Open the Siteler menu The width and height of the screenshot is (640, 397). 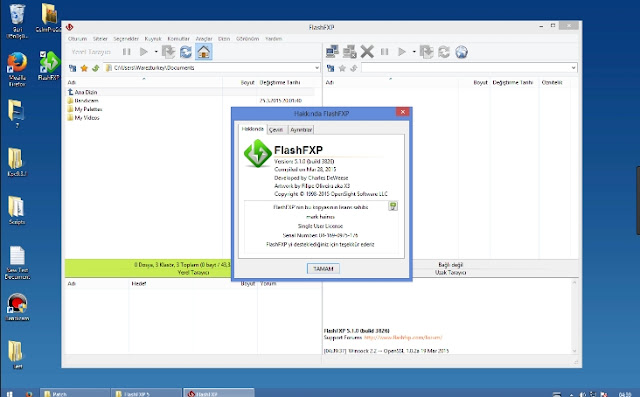click(100, 39)
